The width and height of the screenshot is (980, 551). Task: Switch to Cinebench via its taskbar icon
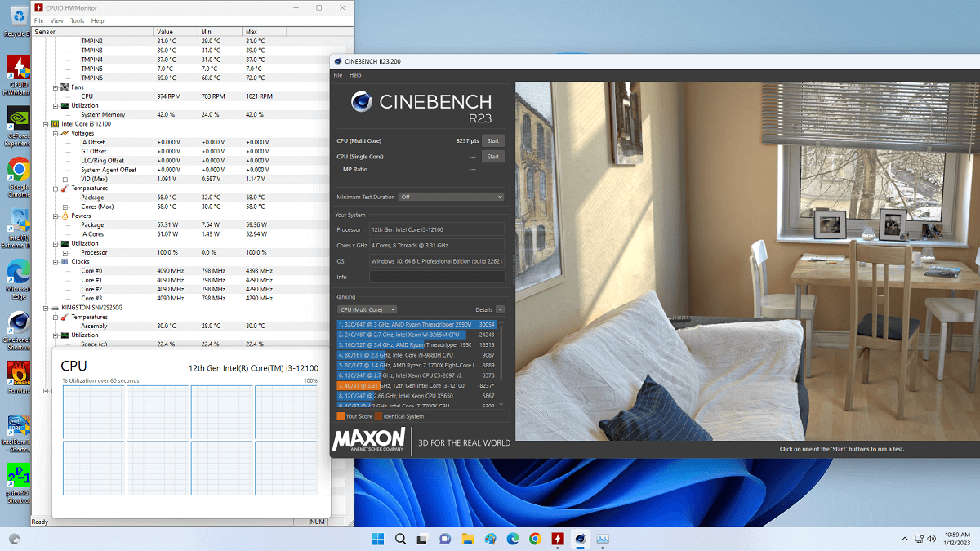click(x=580, y=539)
